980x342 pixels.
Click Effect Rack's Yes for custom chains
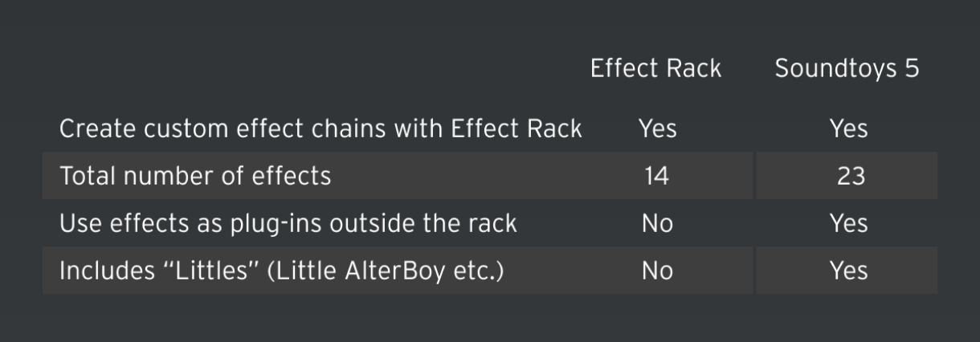(x=657, y=128)
